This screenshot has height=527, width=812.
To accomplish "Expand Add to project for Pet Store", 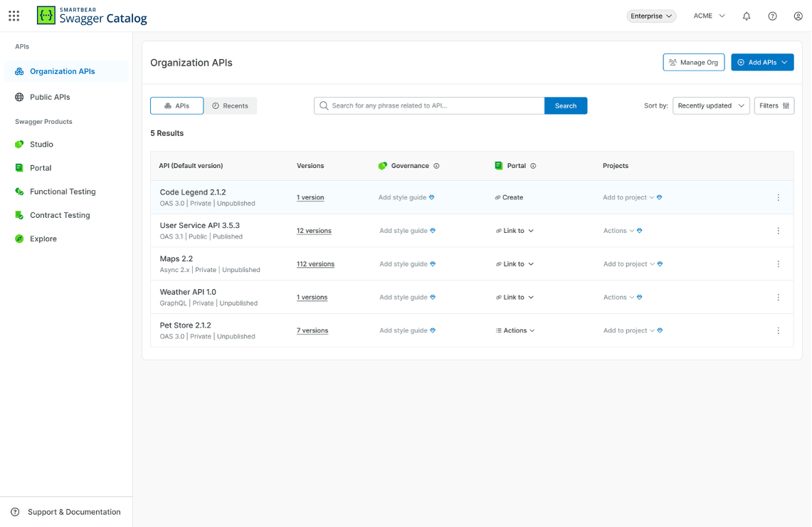I will point(628,330).
